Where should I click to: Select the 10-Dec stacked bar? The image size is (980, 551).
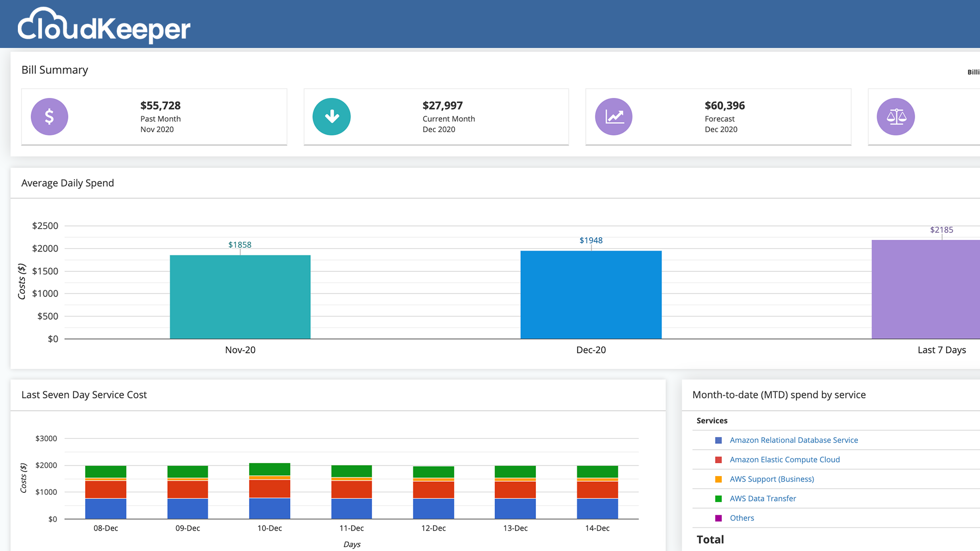coord(269,491)
